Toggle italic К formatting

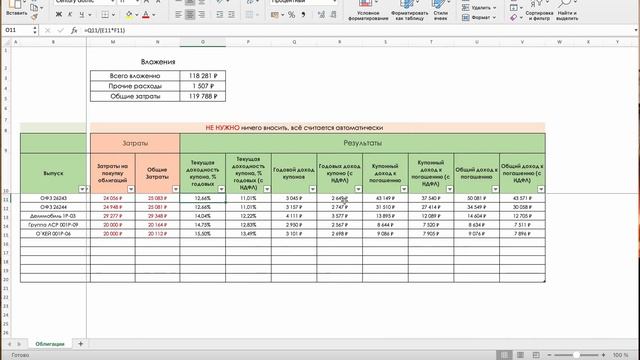[70, 15]
